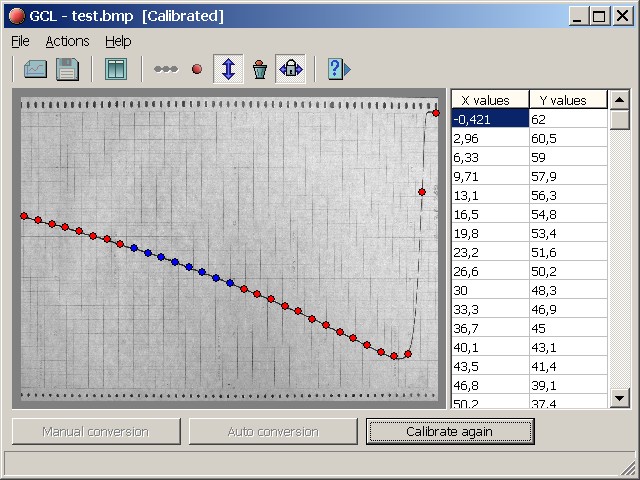Toggle the padlock with horizontal arrows button

290,69
